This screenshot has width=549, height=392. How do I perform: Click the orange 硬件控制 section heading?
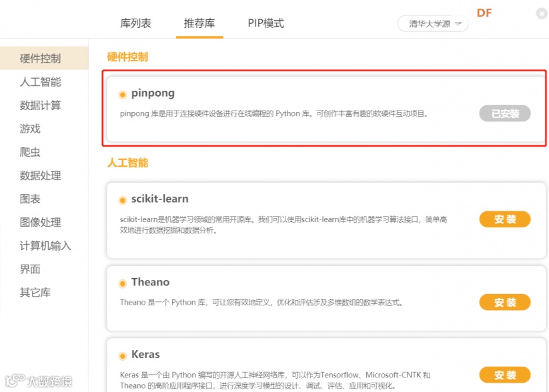(x=127, y=57)
